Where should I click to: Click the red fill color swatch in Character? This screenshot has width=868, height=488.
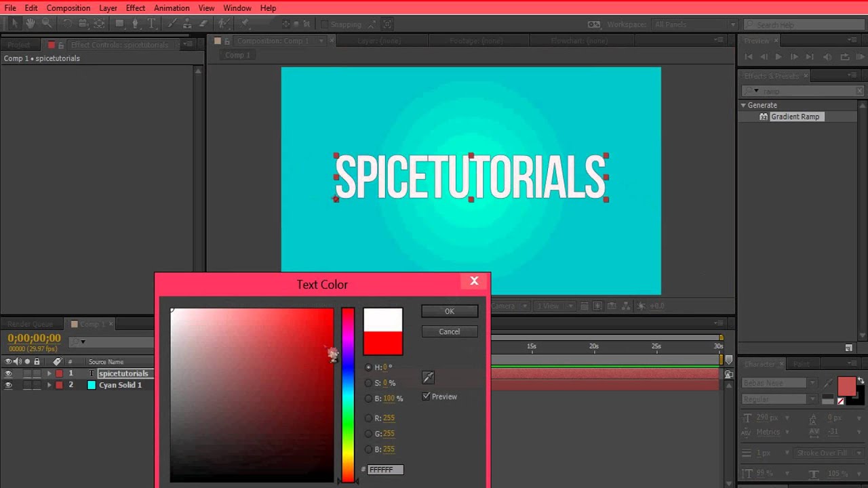846,386
